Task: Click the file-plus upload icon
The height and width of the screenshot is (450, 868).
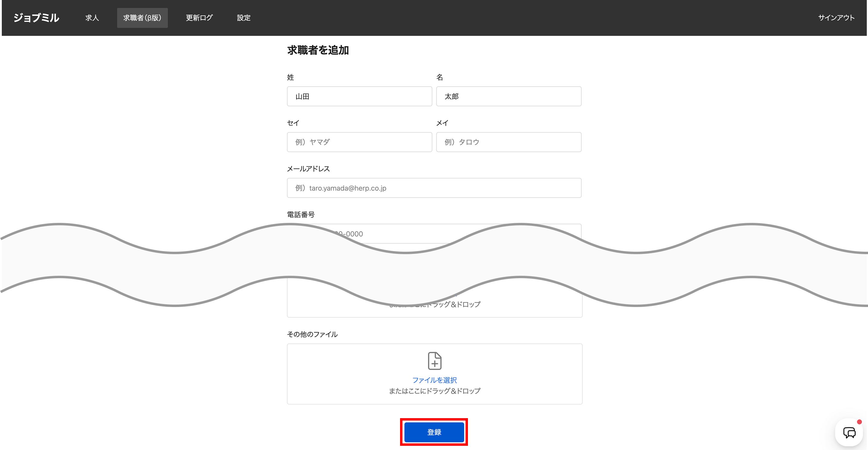Action: pos(434,361)
